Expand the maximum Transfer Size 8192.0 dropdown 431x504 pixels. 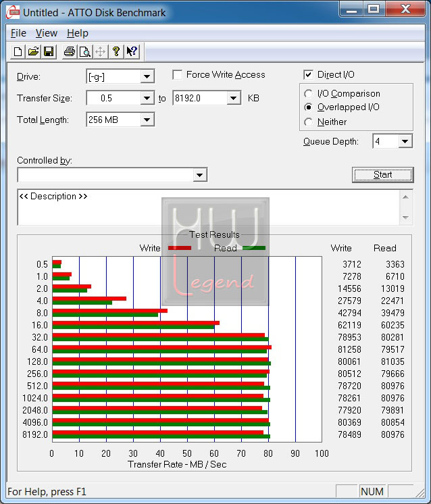[x=233, y=98]
